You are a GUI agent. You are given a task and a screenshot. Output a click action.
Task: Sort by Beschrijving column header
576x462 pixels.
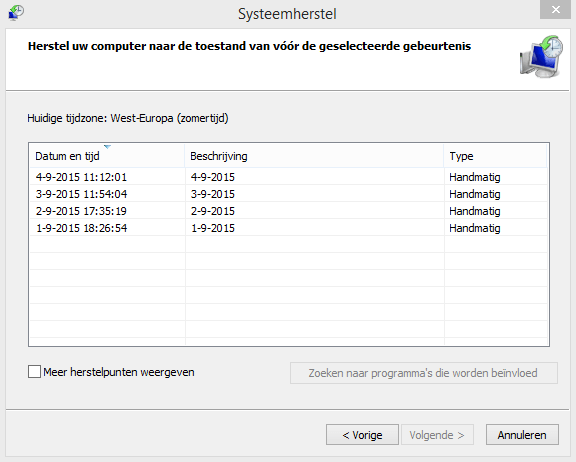[314, 156]
